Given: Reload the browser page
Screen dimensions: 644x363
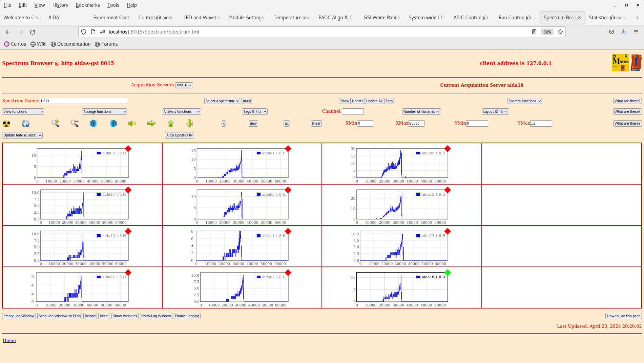Looking at the screenshot, I should 33,32.
